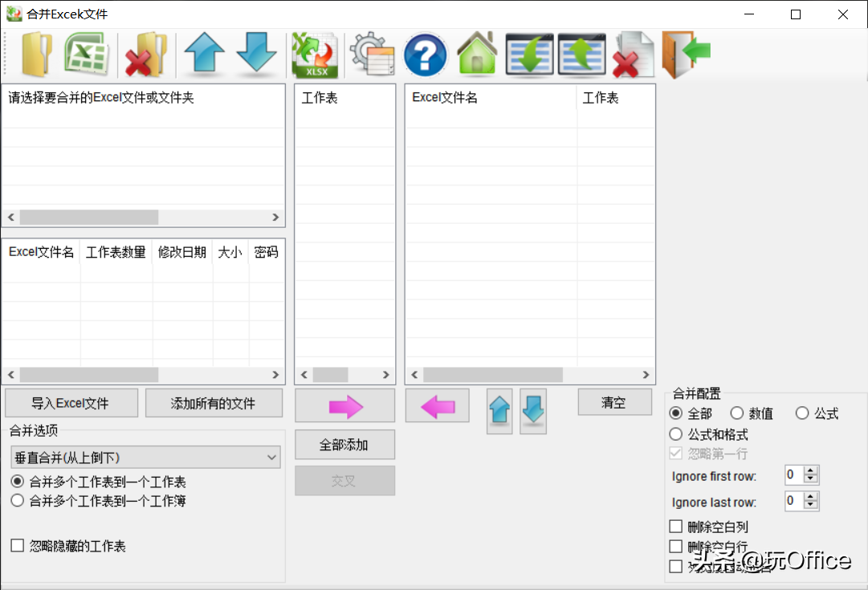Move selected sheet up with small blue arrow
The image size is (868, 590).
500,411
